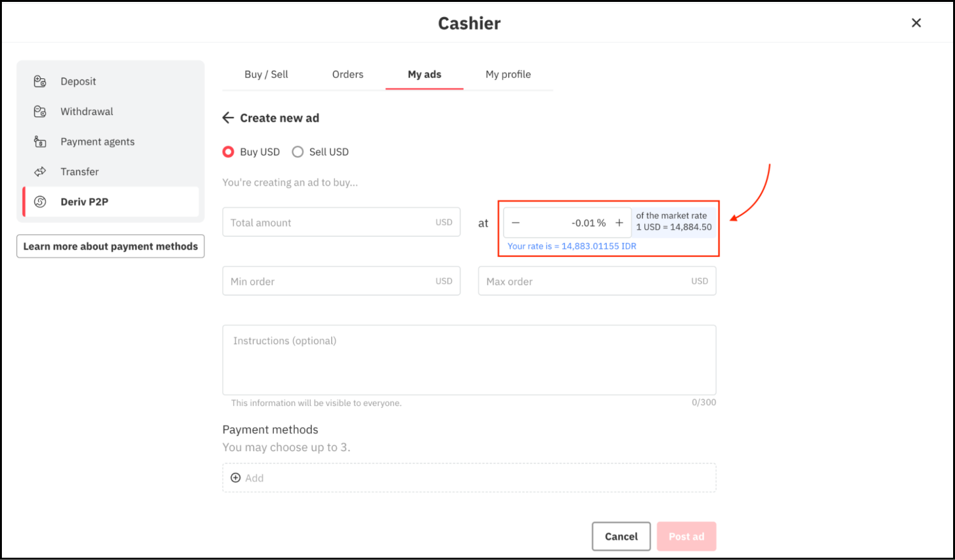Click the Deriv P2P icon
Screen dimensions: 955x560
[x=40, y=202]
